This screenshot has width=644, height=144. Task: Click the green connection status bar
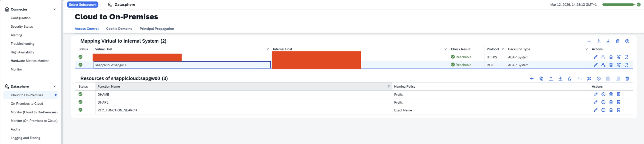pyautogui.click(x=618, y=5)
